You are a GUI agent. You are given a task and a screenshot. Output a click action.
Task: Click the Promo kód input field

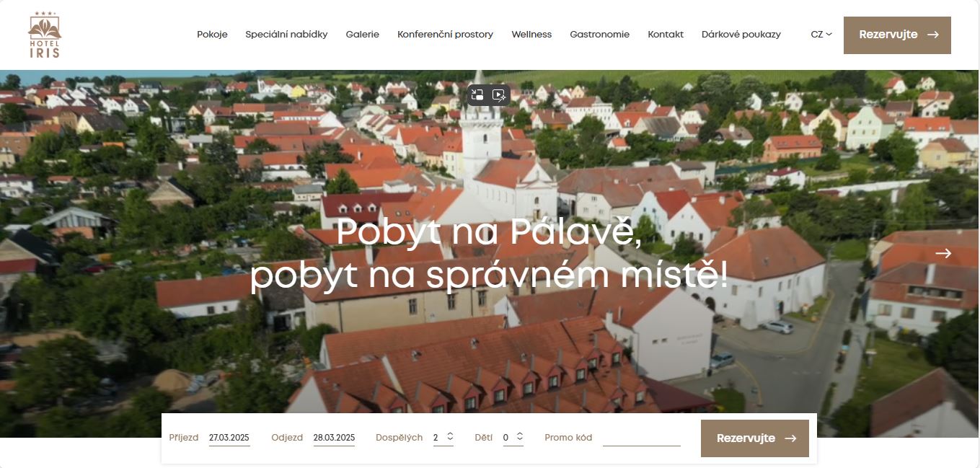click(x=642, y=438)
